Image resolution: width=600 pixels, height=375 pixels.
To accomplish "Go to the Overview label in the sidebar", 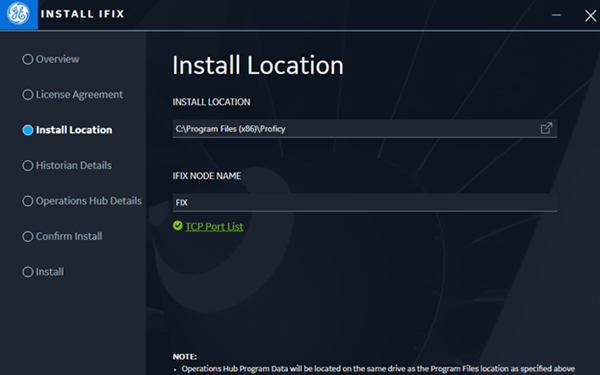I will coord(57,59).
